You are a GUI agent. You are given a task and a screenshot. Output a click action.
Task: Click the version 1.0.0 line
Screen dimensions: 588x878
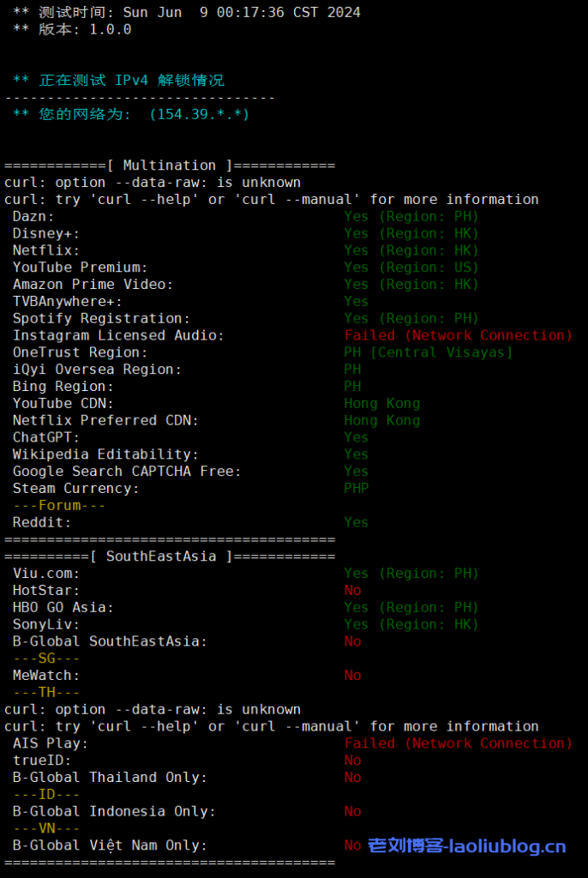pyautogui.click(x=73, y=29)
